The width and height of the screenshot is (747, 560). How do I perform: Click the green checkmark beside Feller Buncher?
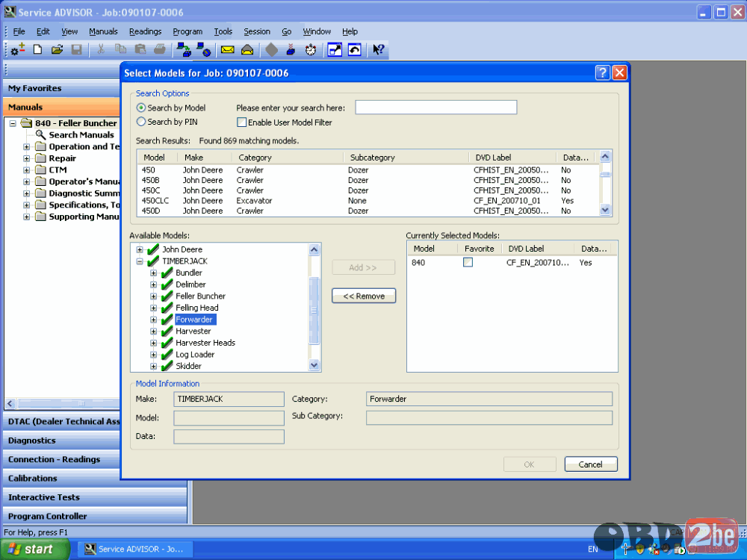167,296
